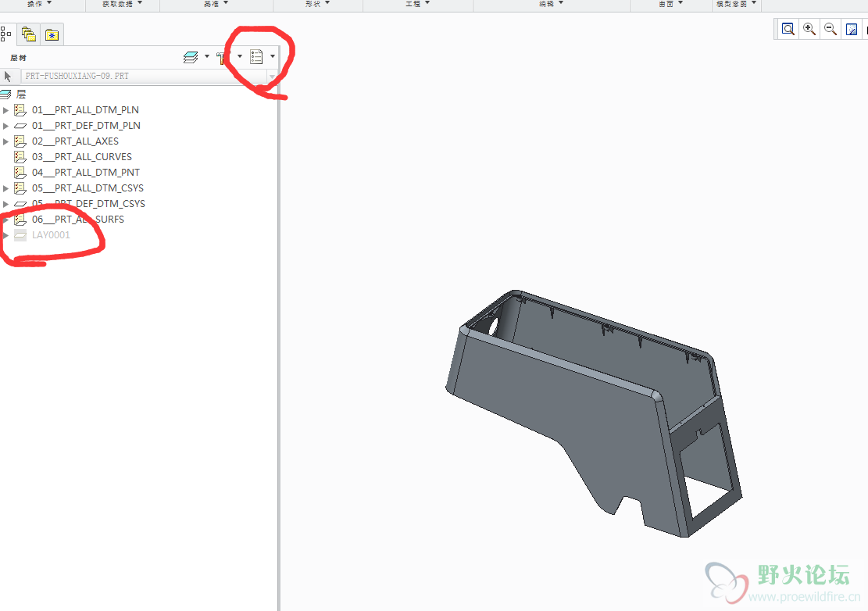Open the Settings dropdown arrow beside the hammer
868x611 pixels.
(x=240, y=56)
